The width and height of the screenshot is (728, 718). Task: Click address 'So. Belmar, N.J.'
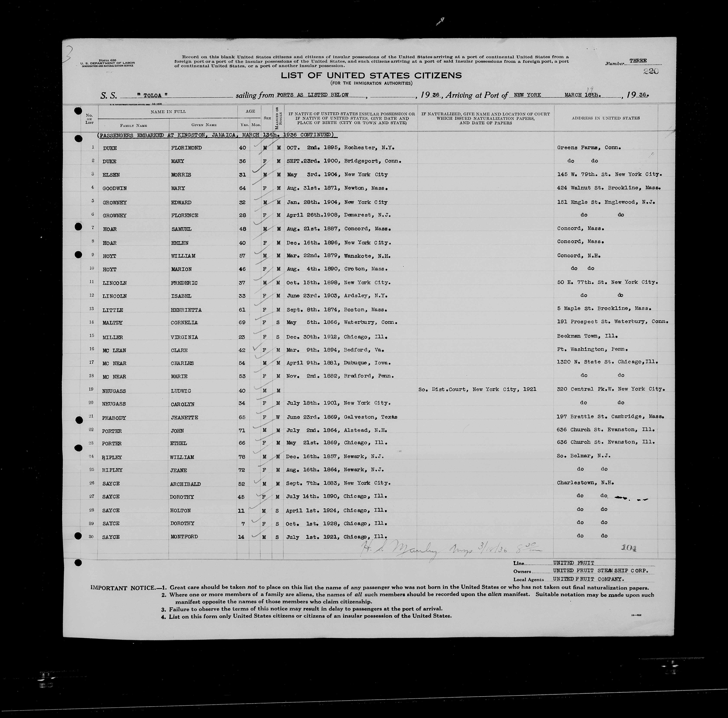pyautogui.click(x=584, y=456)
